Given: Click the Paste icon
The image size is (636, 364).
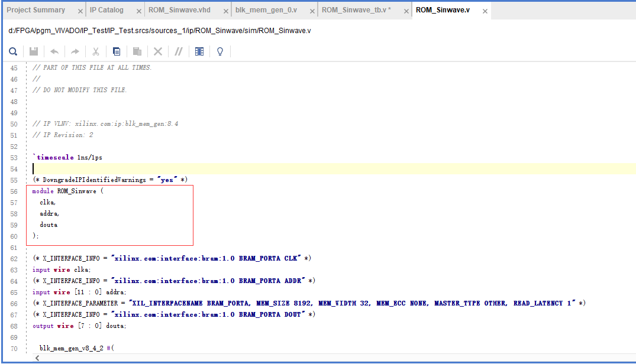Looking at the screenshot, I should tap(137, 51).
